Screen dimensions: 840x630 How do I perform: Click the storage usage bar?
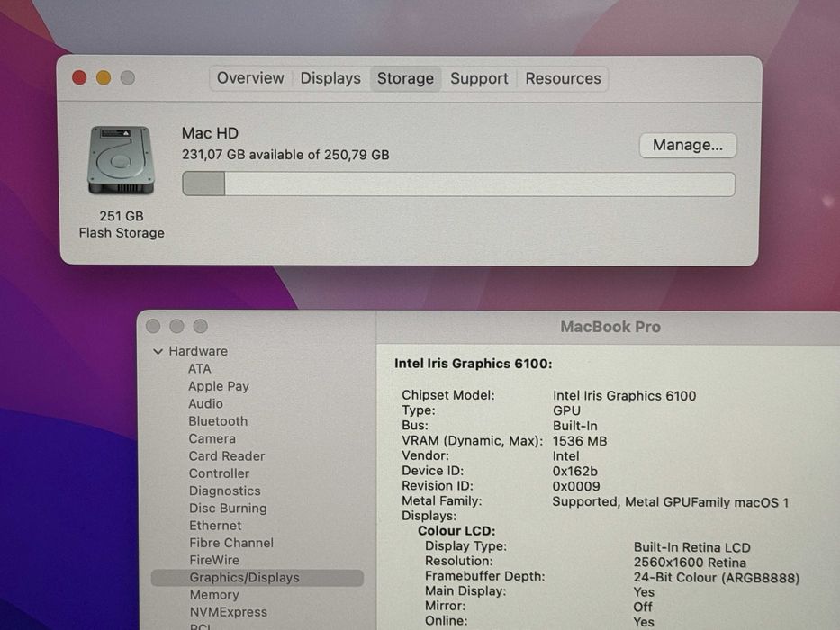458,184
